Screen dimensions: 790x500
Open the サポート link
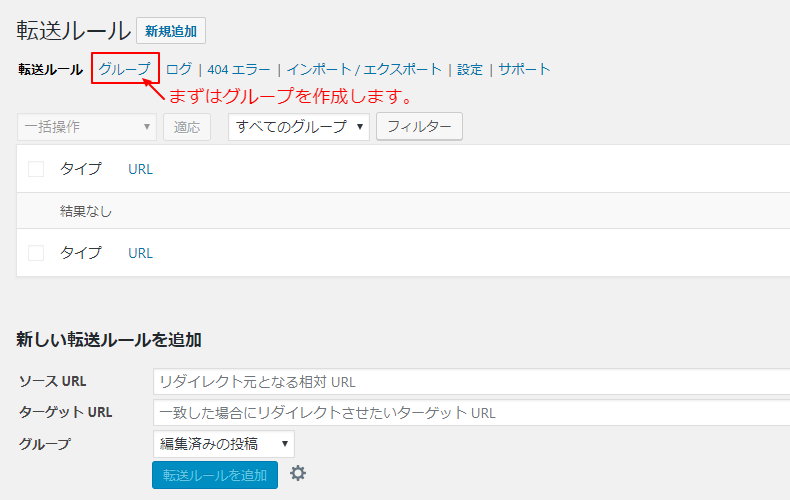[x=524, y=69]
